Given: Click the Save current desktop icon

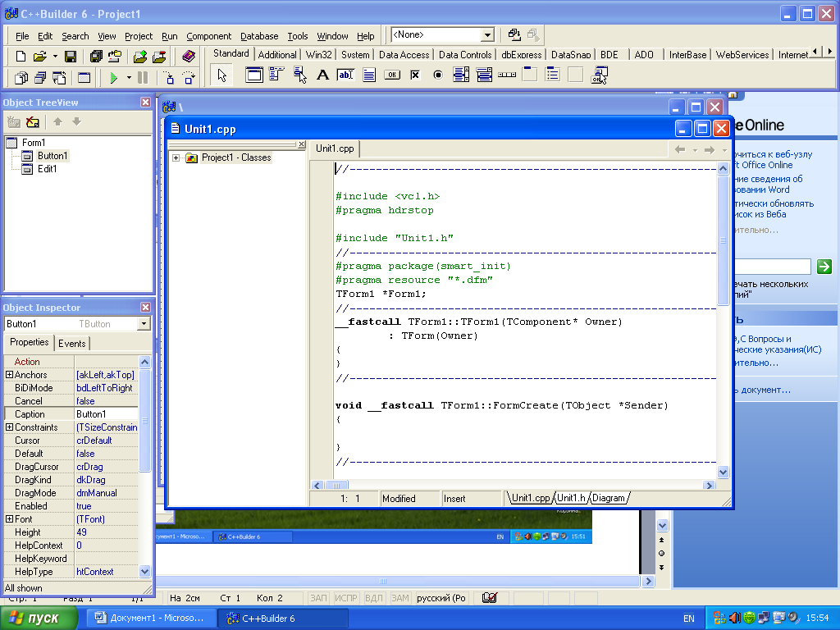Looking at the screenshot, I should click(514, 34).
